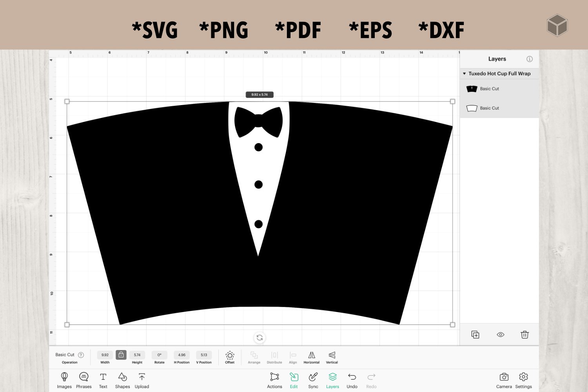Open the Basic Cut operation selector
Screen dimensions: 588x392
(x=65, y=355)
